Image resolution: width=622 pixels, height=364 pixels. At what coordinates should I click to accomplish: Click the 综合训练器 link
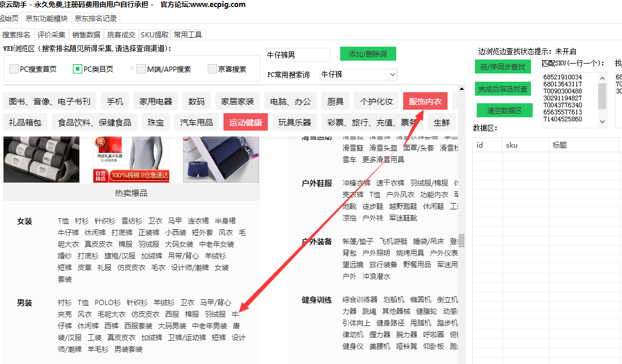pos(360,299)
